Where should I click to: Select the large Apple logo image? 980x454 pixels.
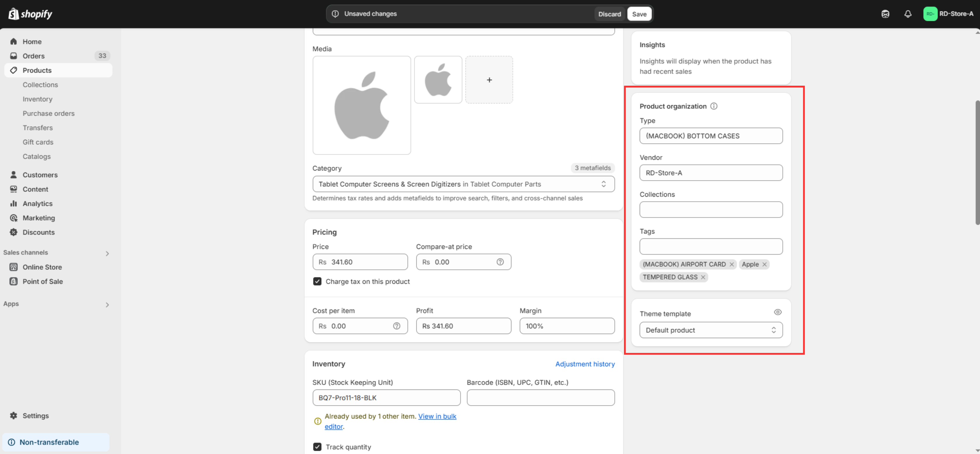tap(362, 105)
